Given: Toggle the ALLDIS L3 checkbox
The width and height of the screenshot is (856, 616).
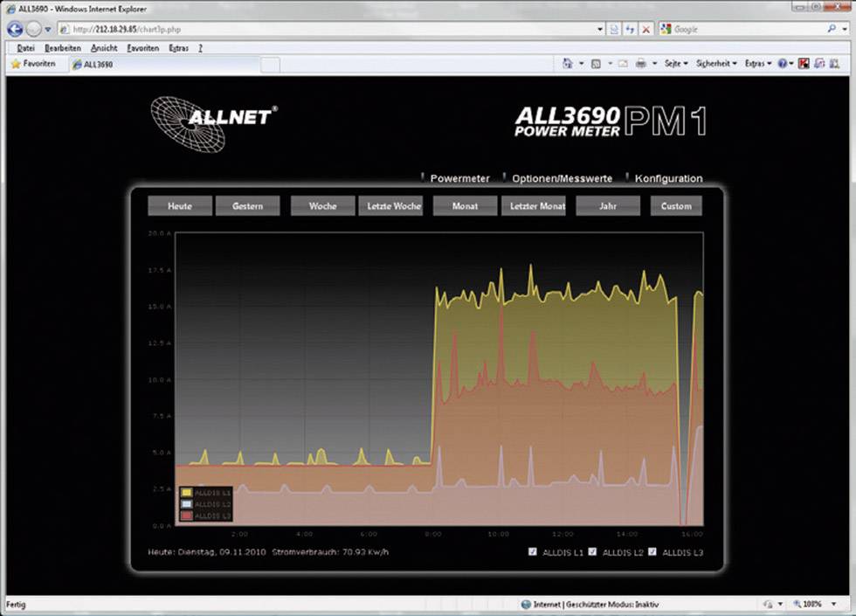Looking at the screenshot, I should click(652, 551).
